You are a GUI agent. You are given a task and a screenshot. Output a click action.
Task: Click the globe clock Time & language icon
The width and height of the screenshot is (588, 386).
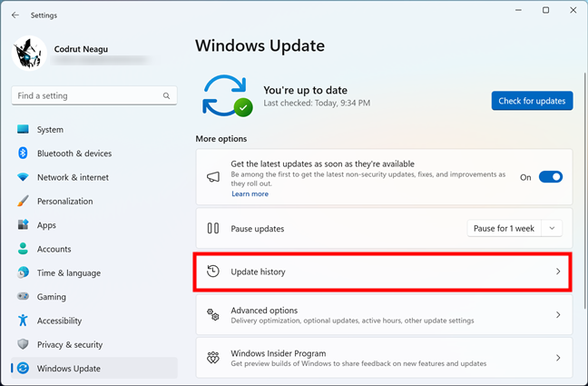coord(23,272)
